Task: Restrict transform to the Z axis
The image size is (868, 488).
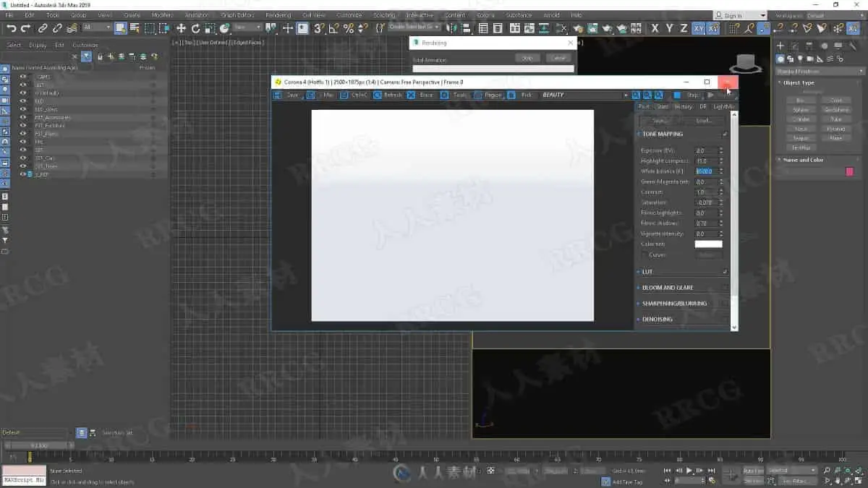Action: (x=684, y=28)
